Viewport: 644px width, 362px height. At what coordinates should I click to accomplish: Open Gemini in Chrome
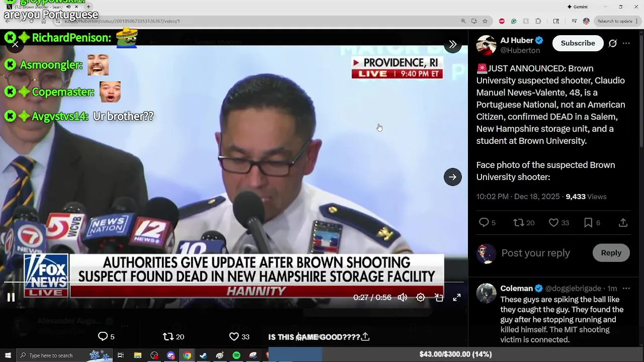point(577,7)
